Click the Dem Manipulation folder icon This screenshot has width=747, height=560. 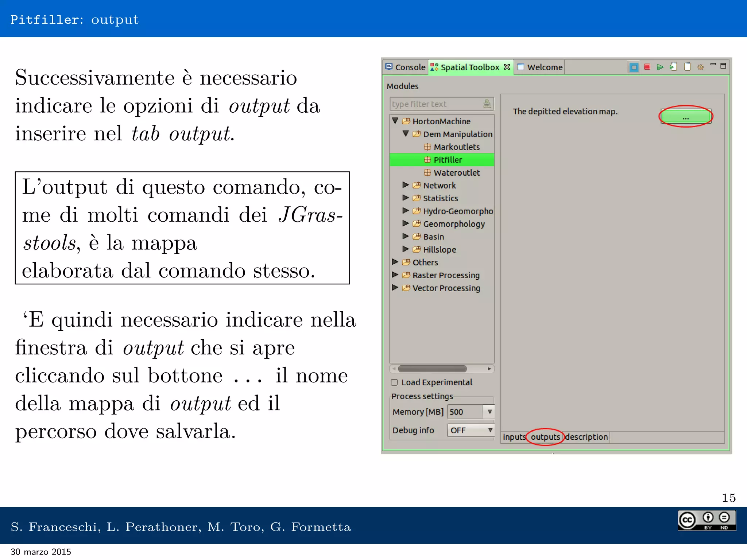pyautogui.click(x=417, y=134)
